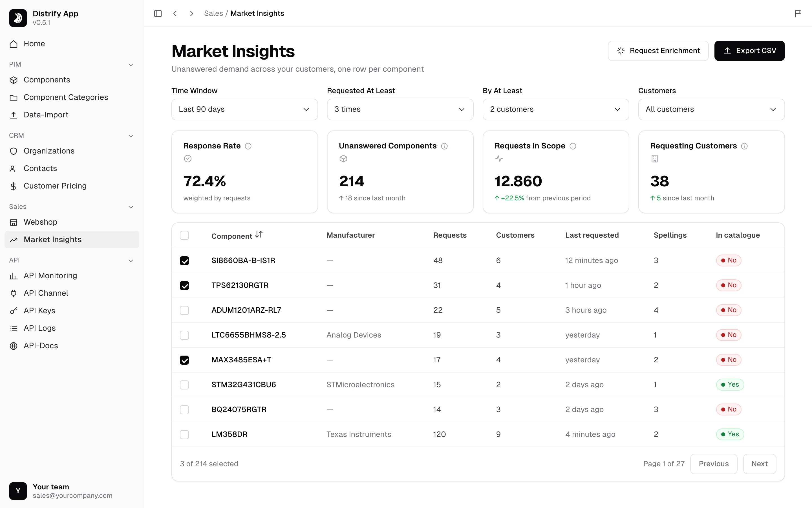Click the Your team avatar
Viewport: 812px width, 508px height.
[18, 491]
